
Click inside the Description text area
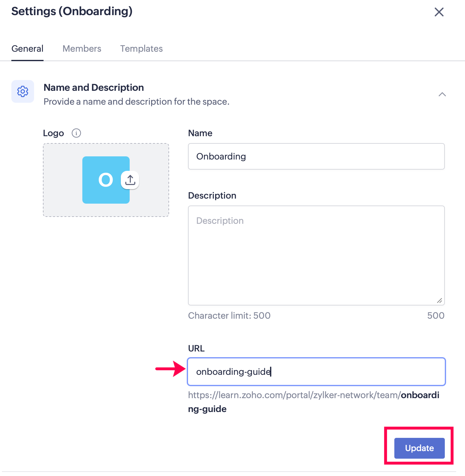316,255
